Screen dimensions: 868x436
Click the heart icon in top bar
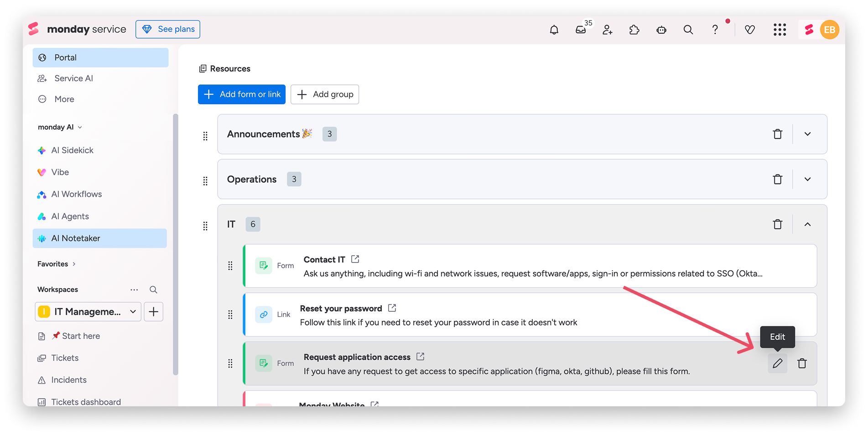point(750,30)
